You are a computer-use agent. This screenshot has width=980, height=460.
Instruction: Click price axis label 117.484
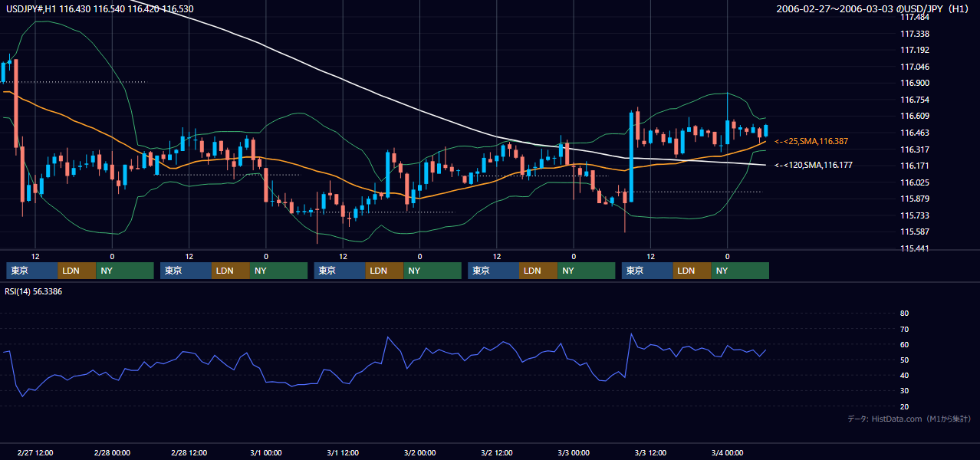[x=915, y=17]
